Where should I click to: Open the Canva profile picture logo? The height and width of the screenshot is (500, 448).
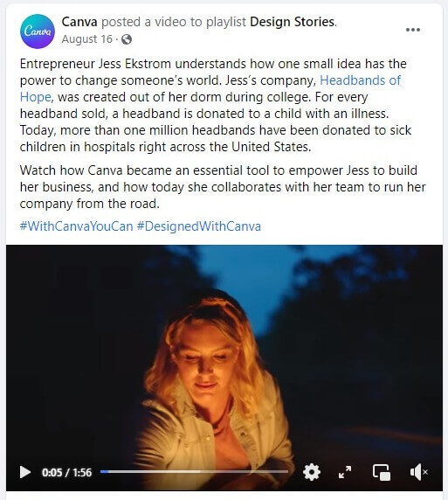[38, 31]
